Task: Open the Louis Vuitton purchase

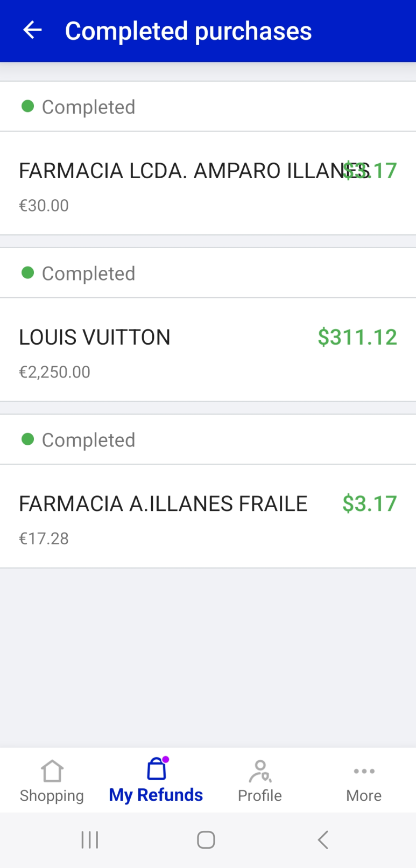Action: (x=208, y=349)
